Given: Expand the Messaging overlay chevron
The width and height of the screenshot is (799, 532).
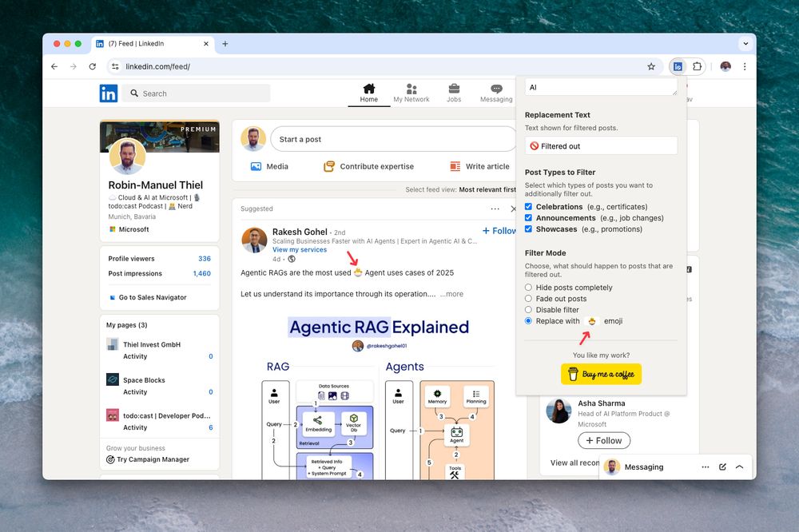Looking at the screenshot, I should click(739, 466).
